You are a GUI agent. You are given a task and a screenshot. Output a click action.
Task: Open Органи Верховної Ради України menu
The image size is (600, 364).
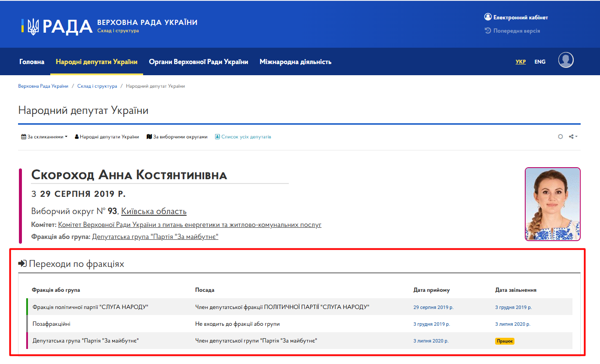coord(199,62)
